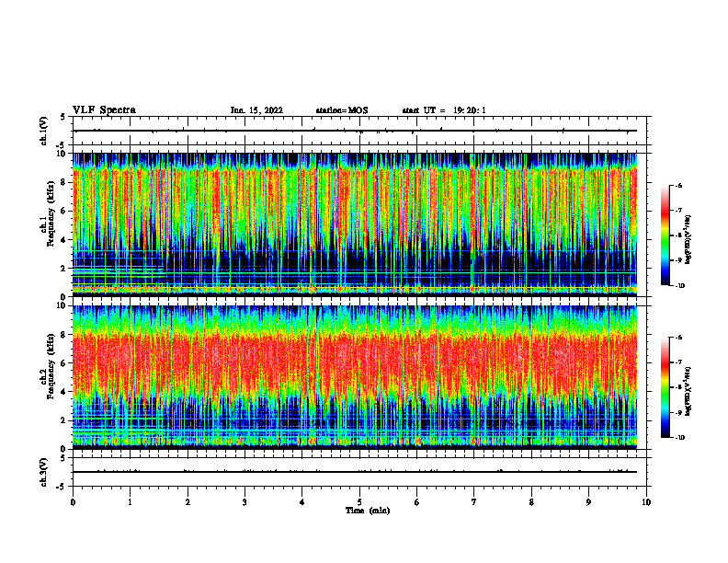This screenshot has height=563, width=728.
Task: Click the "-10" tick on ch.2 colorbar
Action: (679, 438)
